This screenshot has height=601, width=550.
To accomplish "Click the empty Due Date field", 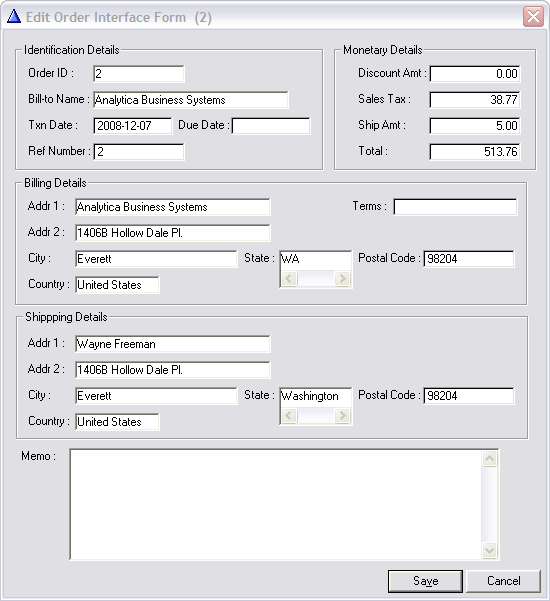I will pos(271,126).
